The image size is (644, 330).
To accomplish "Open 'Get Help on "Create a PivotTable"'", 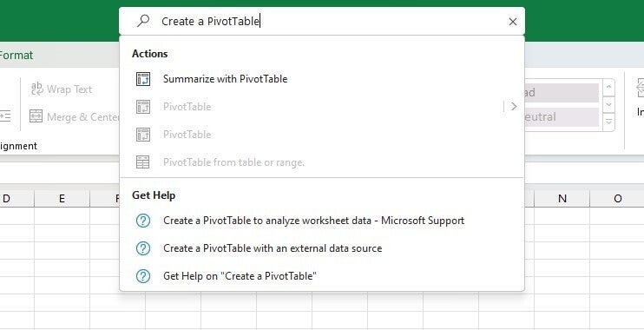I will pos(322,276).
